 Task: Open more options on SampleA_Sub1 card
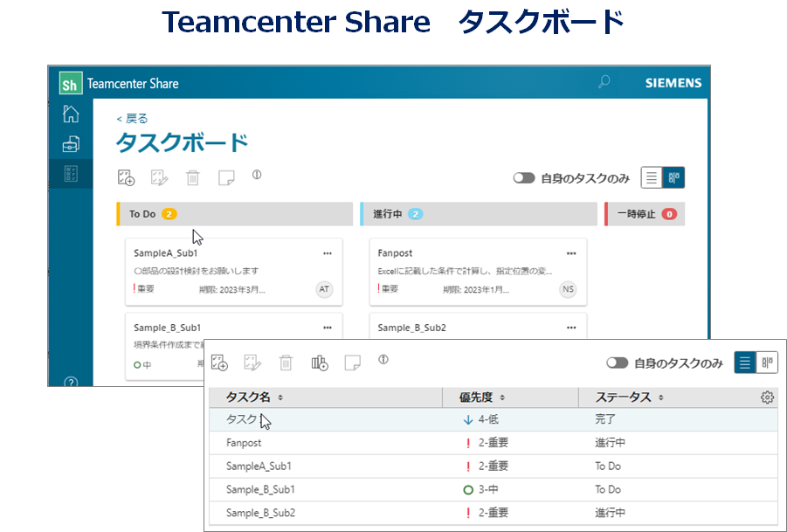coord(328,253)
